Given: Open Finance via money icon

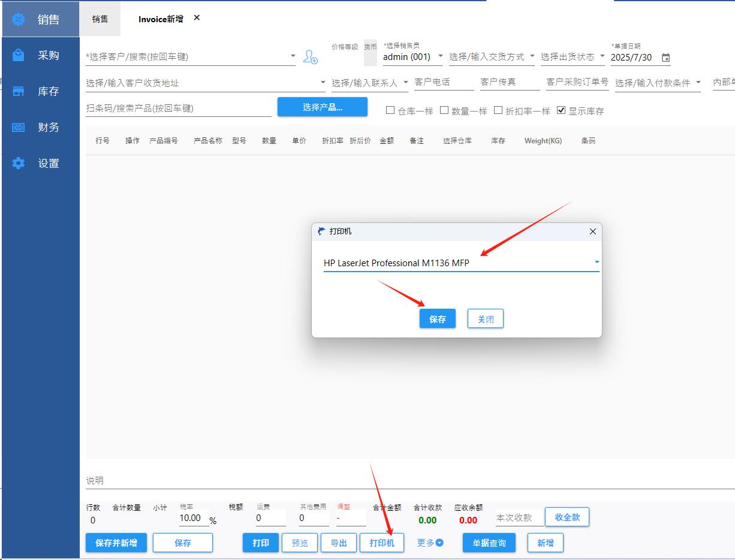Looking at the screenshot, I should click(x=19, y=127).
